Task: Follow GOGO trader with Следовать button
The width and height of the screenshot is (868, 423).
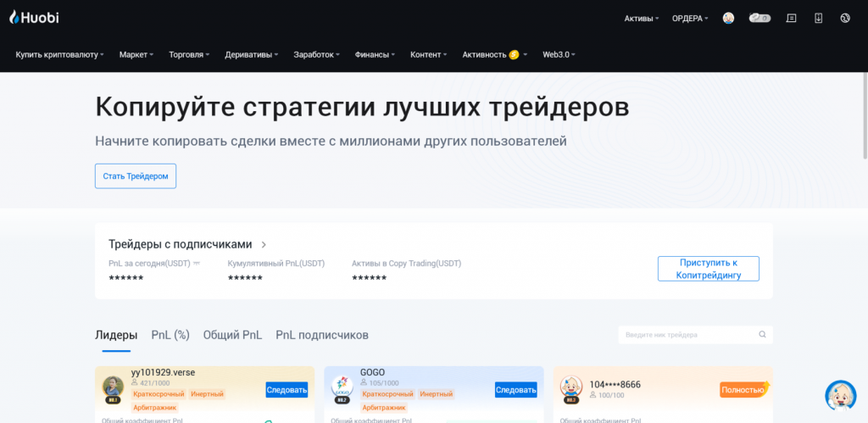Action: [x=516, y=390]
